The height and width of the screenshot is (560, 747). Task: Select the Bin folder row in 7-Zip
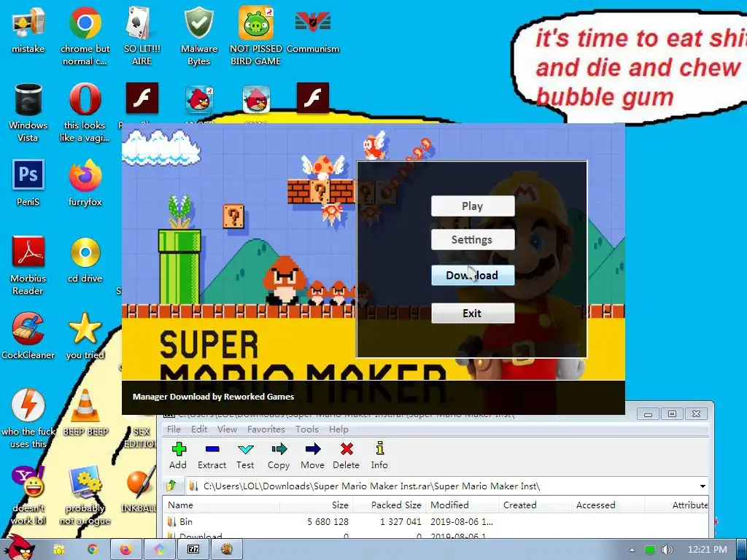436,522
